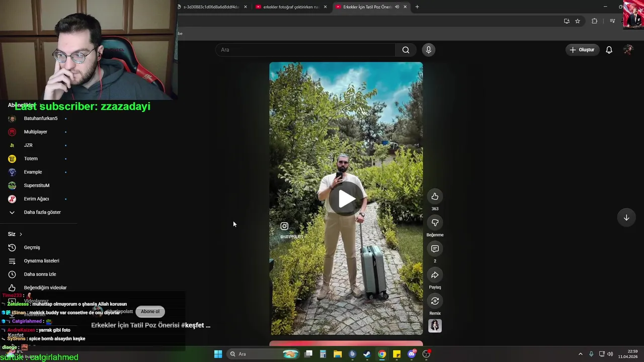The image size is (644, 362).
Task: Click the Oluştur create button
Action: (582, 50)
